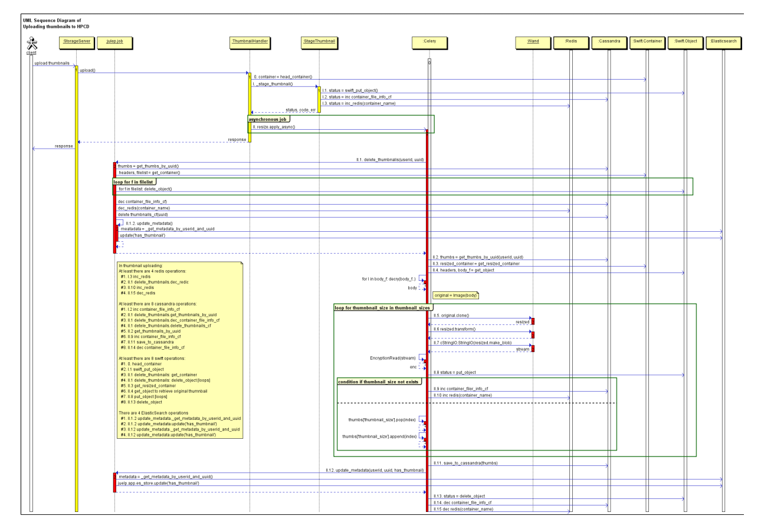This screenshot has width=774, height=532.
Task: Click the "condition if thumbnail_size not exists" label
Action: coord(378,382)
